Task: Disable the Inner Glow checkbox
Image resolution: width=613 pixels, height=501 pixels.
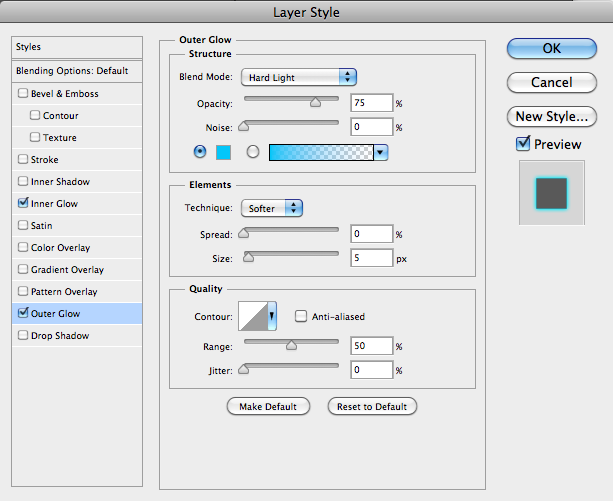Action: point(23,204)
